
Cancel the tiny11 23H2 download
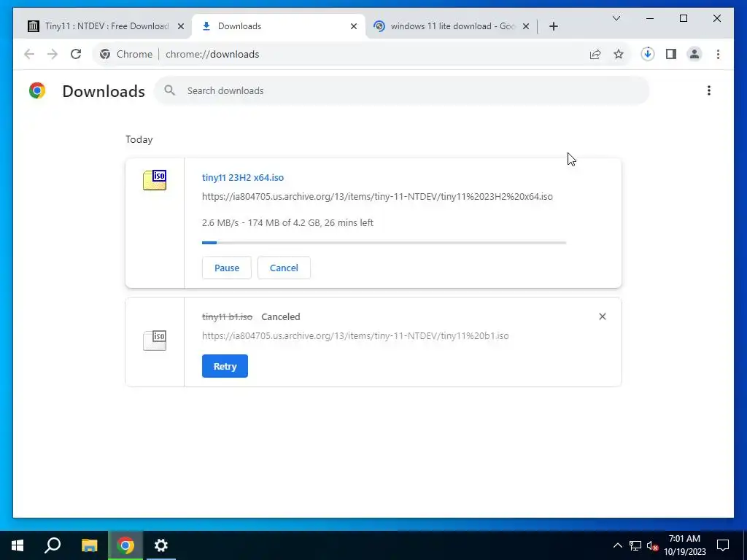click(x=284, y=268)
